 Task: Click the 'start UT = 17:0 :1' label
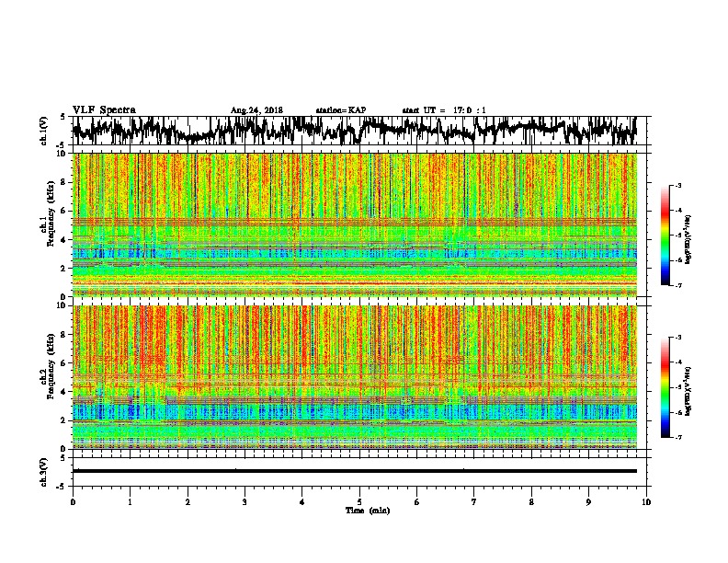(x=444, y=110)
